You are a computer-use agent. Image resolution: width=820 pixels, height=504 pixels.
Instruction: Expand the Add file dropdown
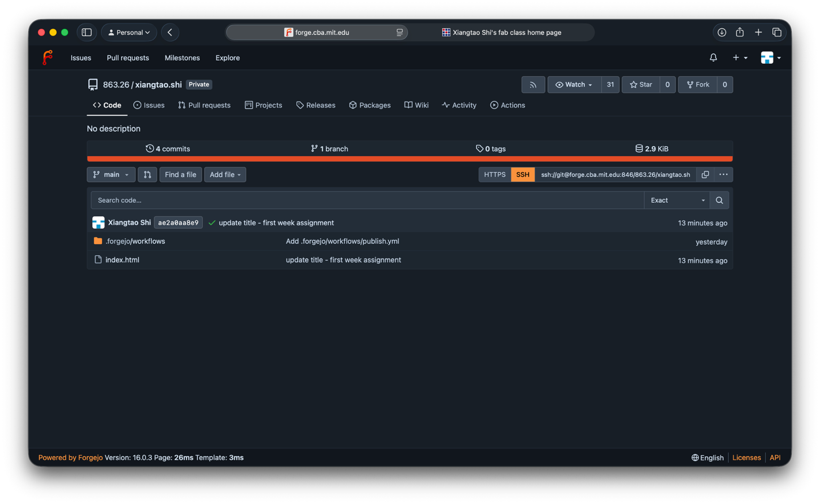click(225, 174)
